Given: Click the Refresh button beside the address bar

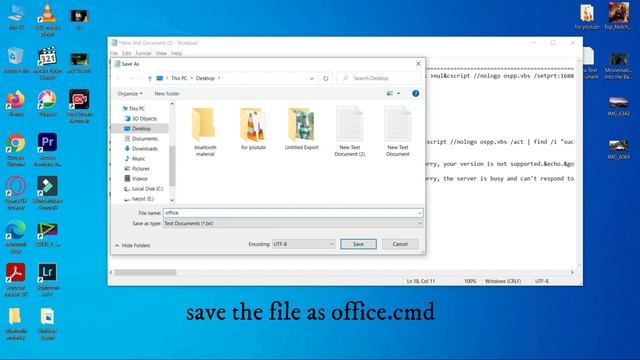Looking at the screenshot, I should (325, 78).
